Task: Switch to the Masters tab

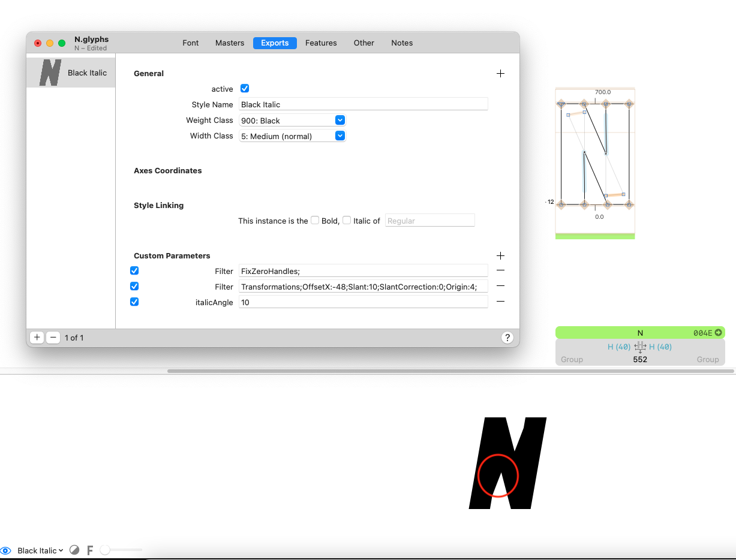Action: (230, 43)
